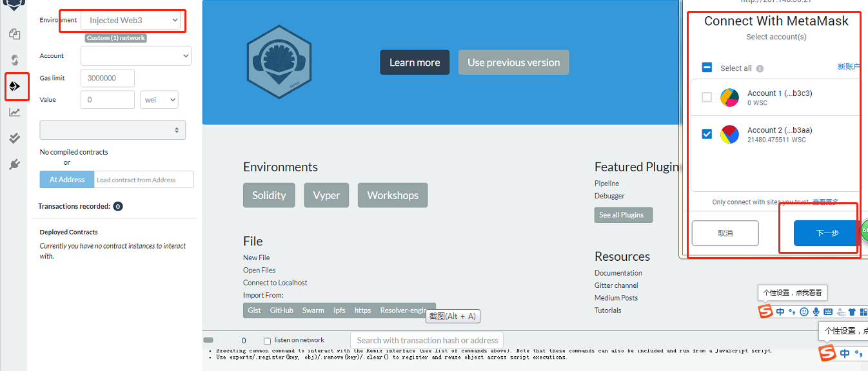Open the Solidity unit testing double-check icon

[14, 138]
